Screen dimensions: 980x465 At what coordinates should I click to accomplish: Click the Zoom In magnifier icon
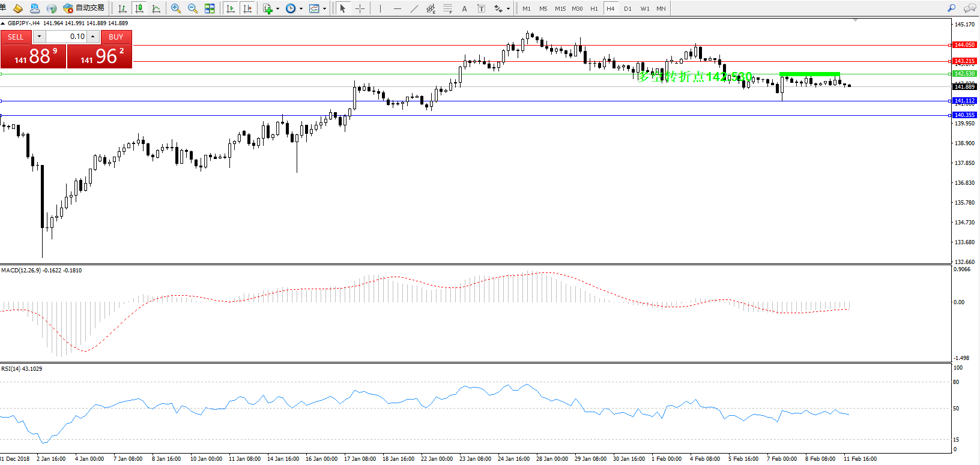pyautogui.click(x=176, y=8)
